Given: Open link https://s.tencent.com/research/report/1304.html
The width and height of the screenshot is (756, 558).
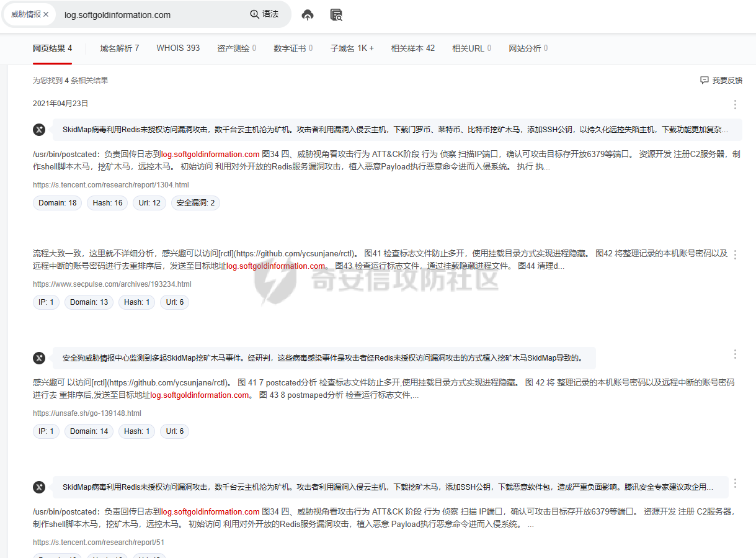Looking at the screenshot, I should (x=111, y=185).
